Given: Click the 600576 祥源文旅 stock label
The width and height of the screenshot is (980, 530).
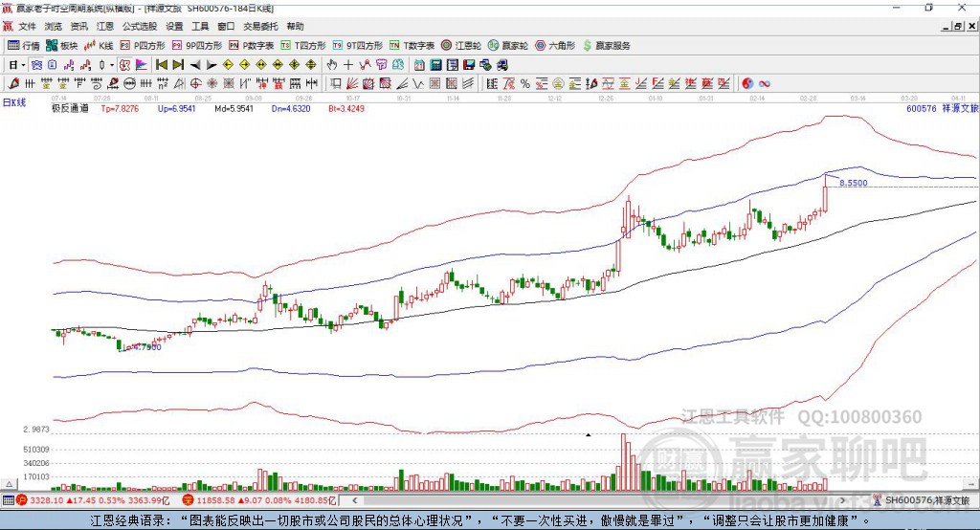Looking at the screenshot, I should coord(942,109).
